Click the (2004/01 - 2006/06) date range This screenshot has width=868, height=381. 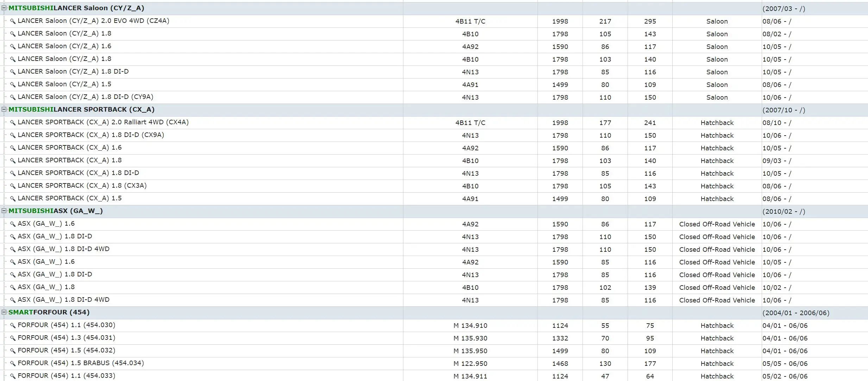[796, 313]
